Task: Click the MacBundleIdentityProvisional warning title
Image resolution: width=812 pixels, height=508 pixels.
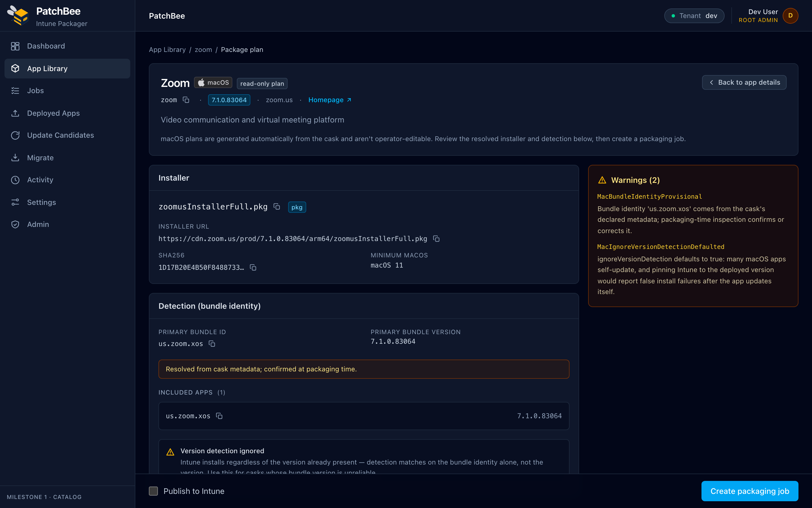Action: tap(649, 196)
